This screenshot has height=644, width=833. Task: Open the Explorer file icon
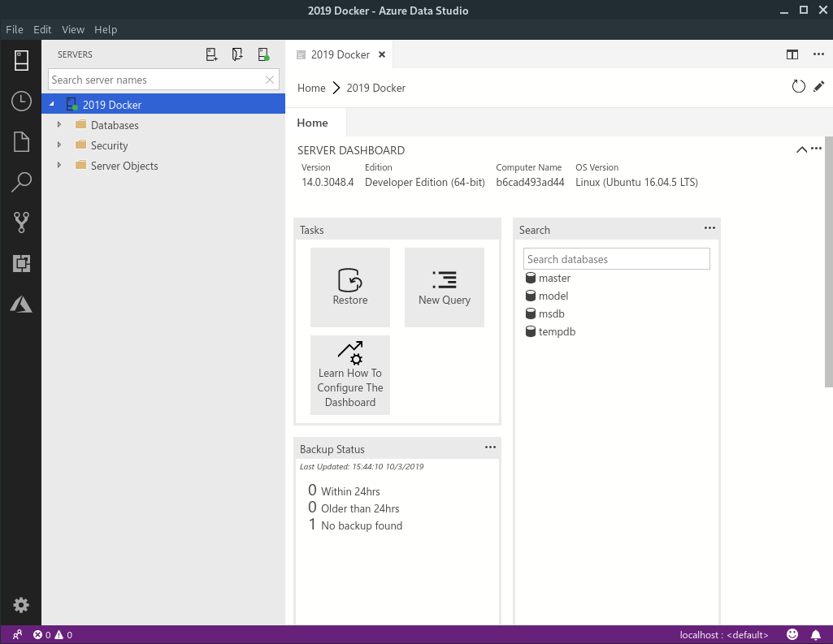[20, 142]
